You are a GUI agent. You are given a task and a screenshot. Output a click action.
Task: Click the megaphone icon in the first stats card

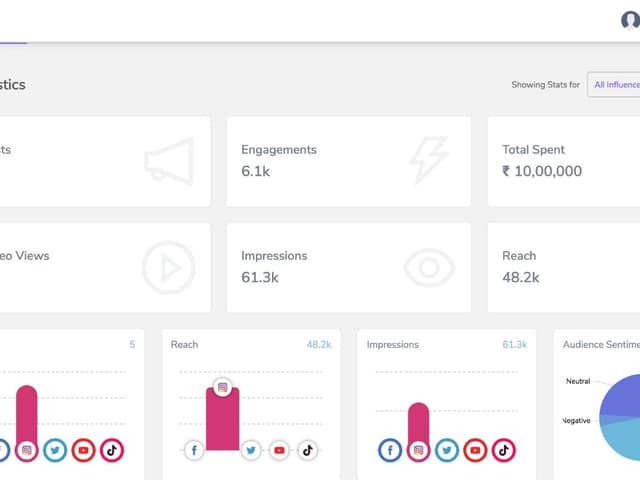point(168,162)
